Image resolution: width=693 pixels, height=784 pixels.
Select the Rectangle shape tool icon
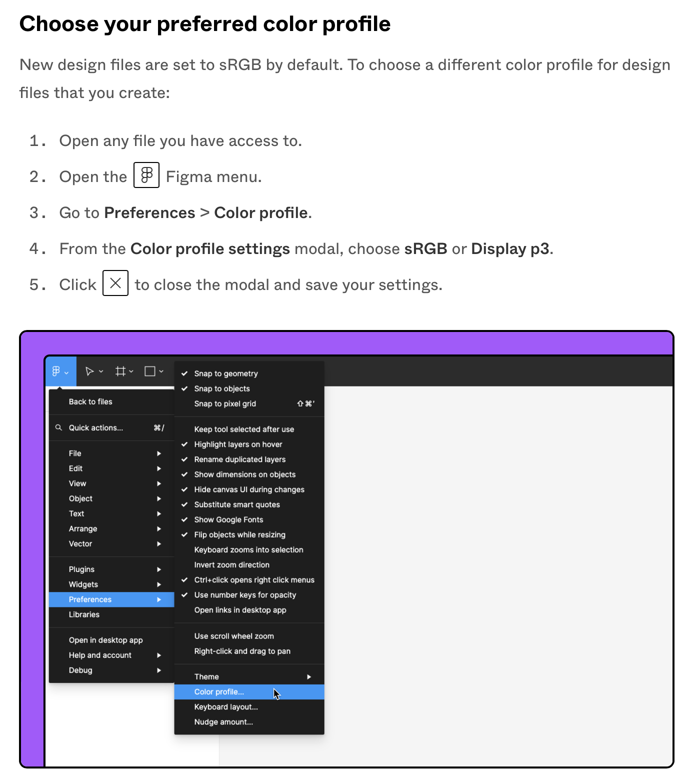[149, 371]
